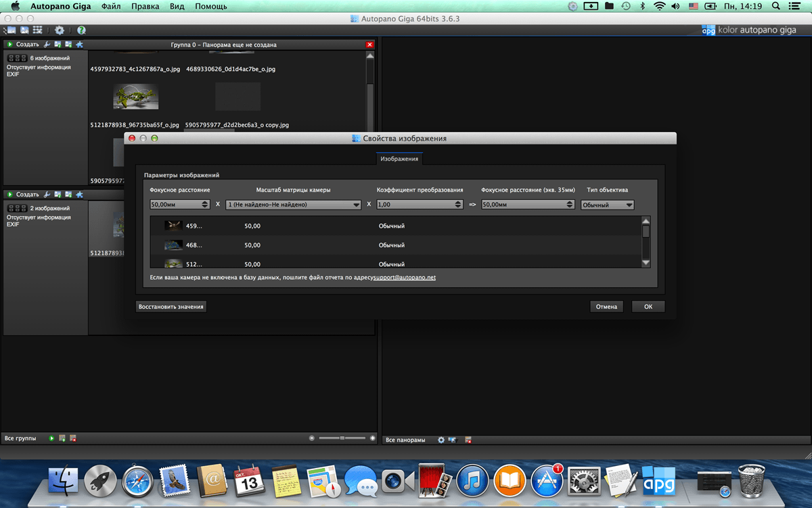
Task: Step the Коэффициент преобразования spinner arrows
Action: [459, 205]
